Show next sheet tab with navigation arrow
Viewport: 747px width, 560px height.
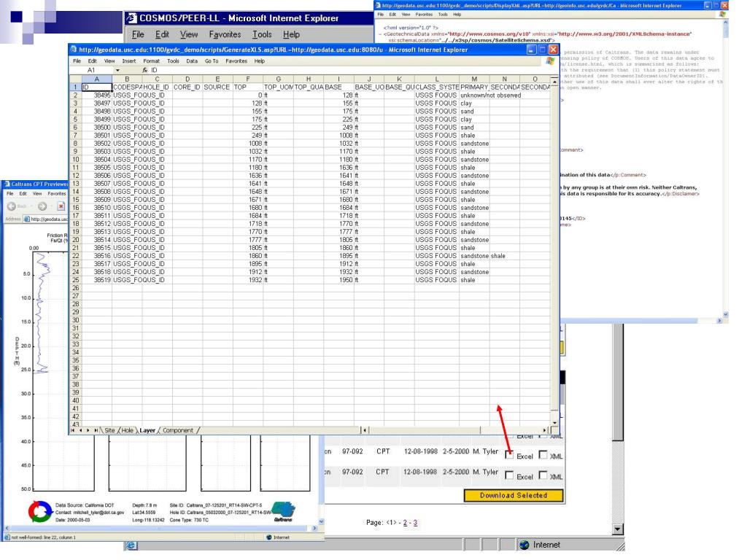[88, 430]
